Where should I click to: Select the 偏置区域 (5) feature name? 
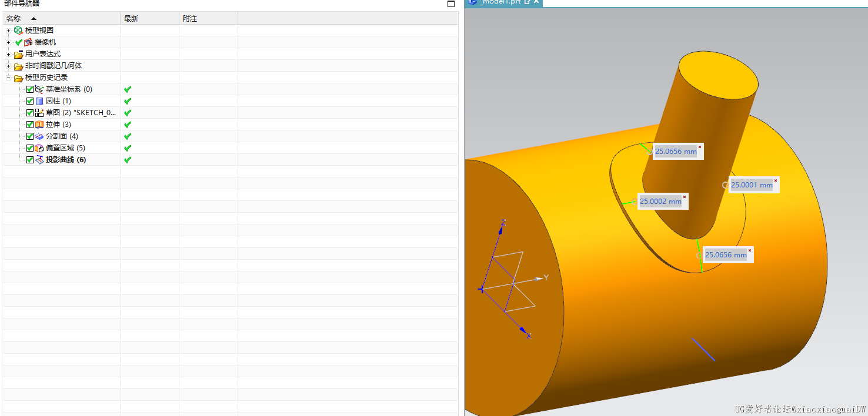point(65,148)
